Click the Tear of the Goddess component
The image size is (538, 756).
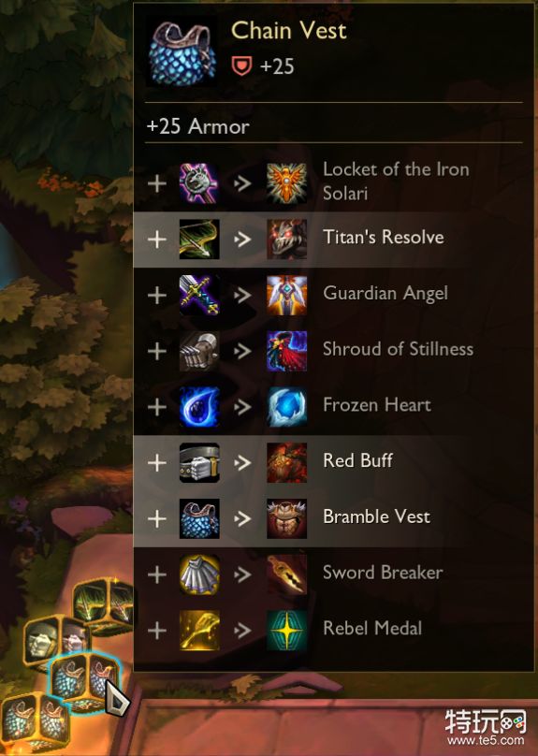[199, 407]
